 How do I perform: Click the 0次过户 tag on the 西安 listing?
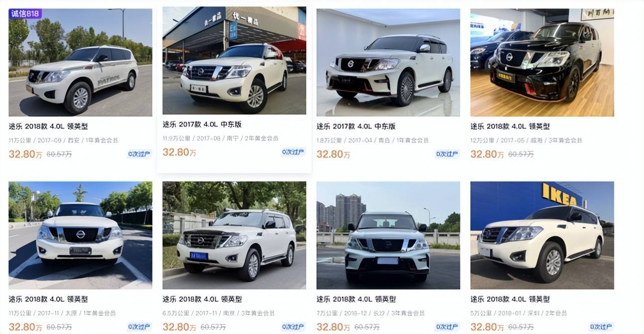click(x=139, y=154)
